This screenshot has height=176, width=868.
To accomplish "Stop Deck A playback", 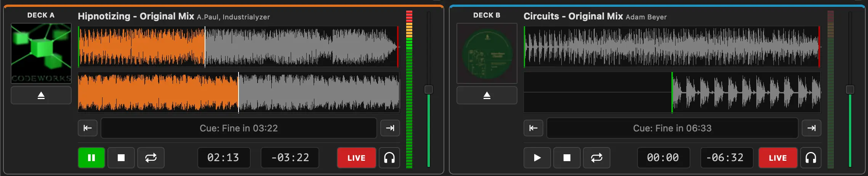I will point(121,158).
